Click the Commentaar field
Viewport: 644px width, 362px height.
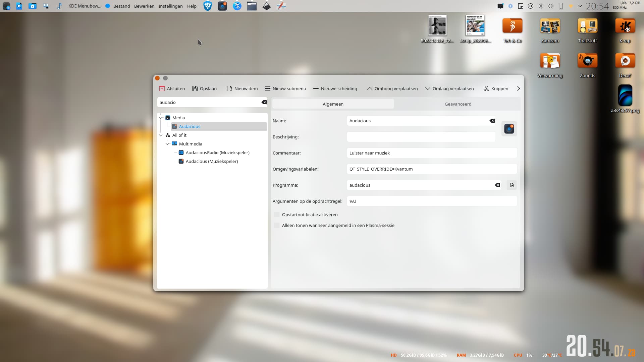click(432, 153)
